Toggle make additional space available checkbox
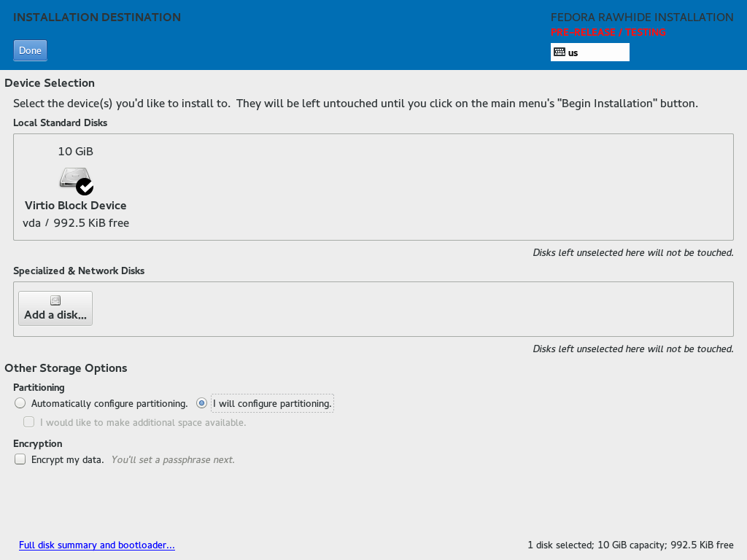747x560 pixels. tap(29, 422)
